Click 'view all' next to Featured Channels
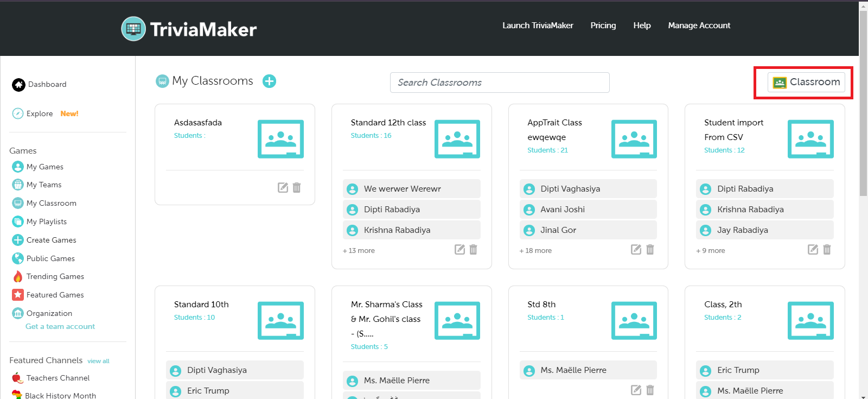868x399 pixels. [x=98, y=361]
